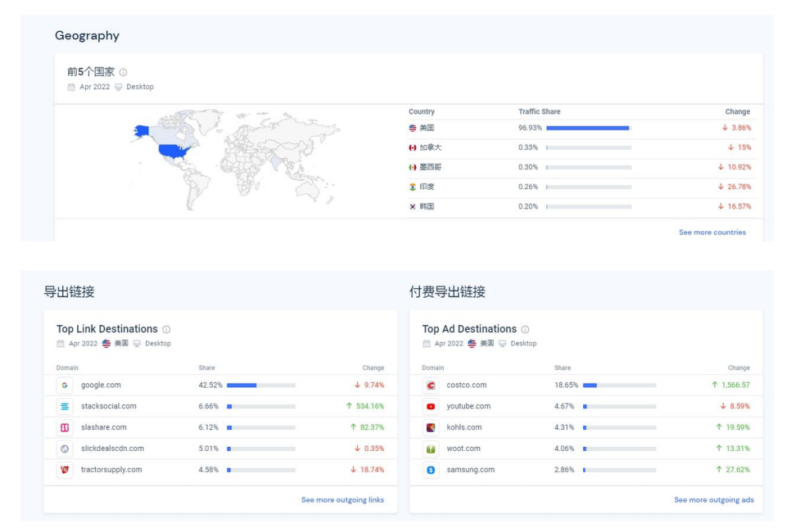Click woot.com favicon
This screenshot has height=532, width=800.
point(431,449)
